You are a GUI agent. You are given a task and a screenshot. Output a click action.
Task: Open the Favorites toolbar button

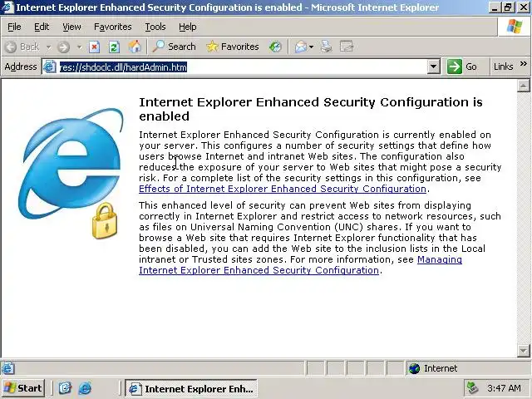pyautogui.click(x=233, y=47)
